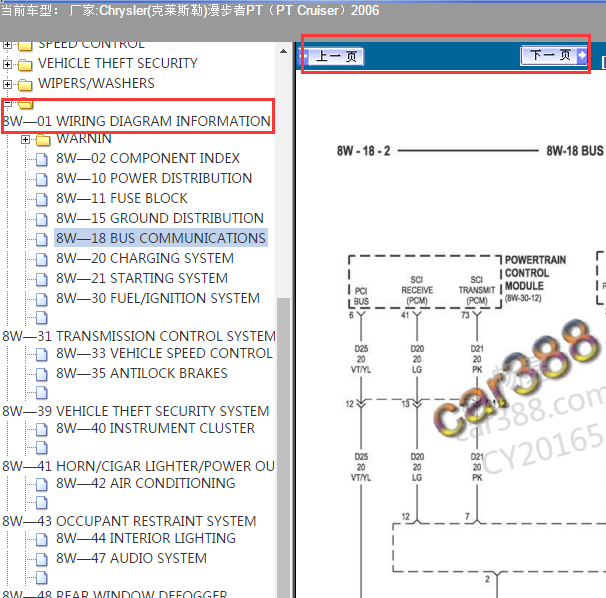Click page icon beside 8W—18 BUS COMMUNICATIONS
Viewport: 606px width, 598px height.
click(x=42, y=240)
